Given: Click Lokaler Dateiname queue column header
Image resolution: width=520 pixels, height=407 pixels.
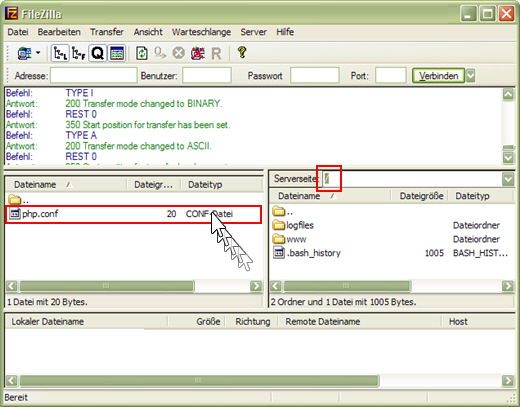Looking at the screenshot, I should tap(86, 322).
